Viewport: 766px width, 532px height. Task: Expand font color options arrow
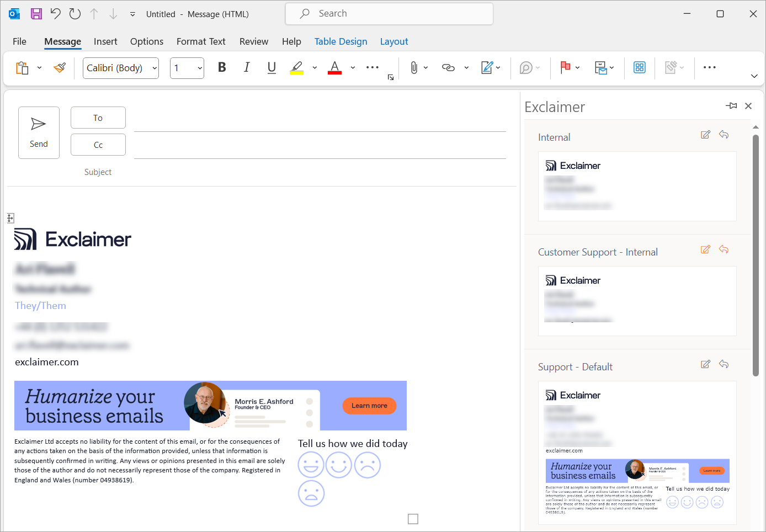click(x=353, y=68)
